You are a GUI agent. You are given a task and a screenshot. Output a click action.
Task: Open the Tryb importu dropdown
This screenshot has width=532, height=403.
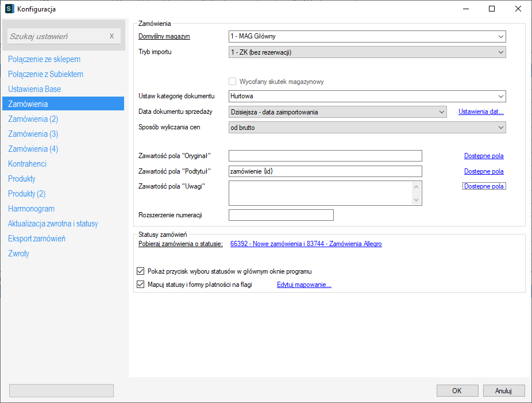tap(500, 52)
